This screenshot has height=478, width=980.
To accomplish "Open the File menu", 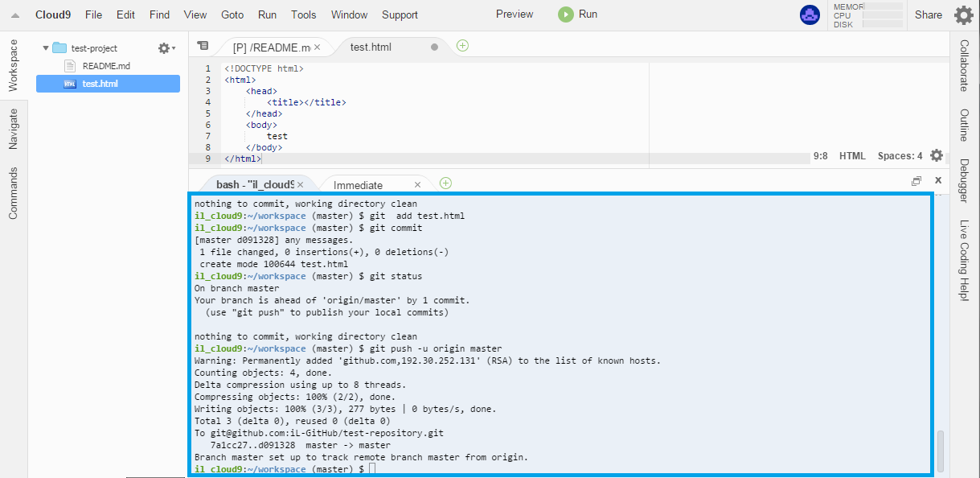I will pyautogui.click(x=93, y=14).
